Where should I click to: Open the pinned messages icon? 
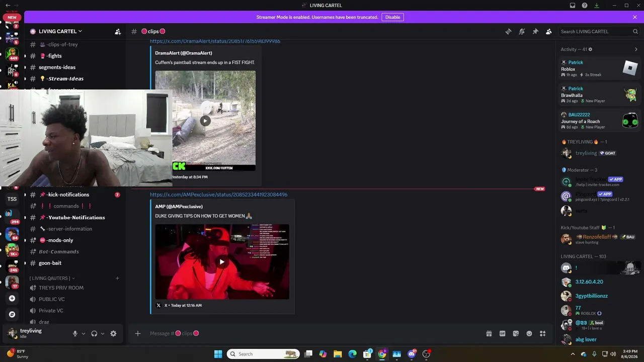pos(535,31)
